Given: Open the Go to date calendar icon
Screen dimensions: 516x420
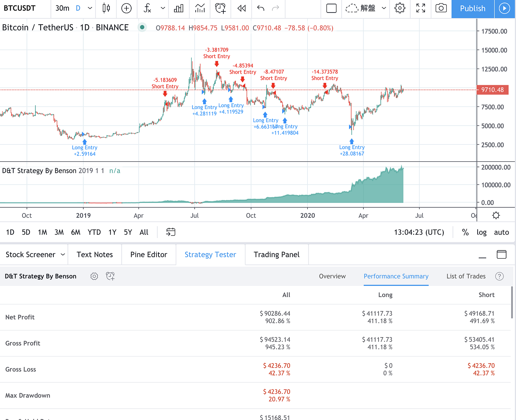Looking at the screenshot, I should [x=171, y=232].
